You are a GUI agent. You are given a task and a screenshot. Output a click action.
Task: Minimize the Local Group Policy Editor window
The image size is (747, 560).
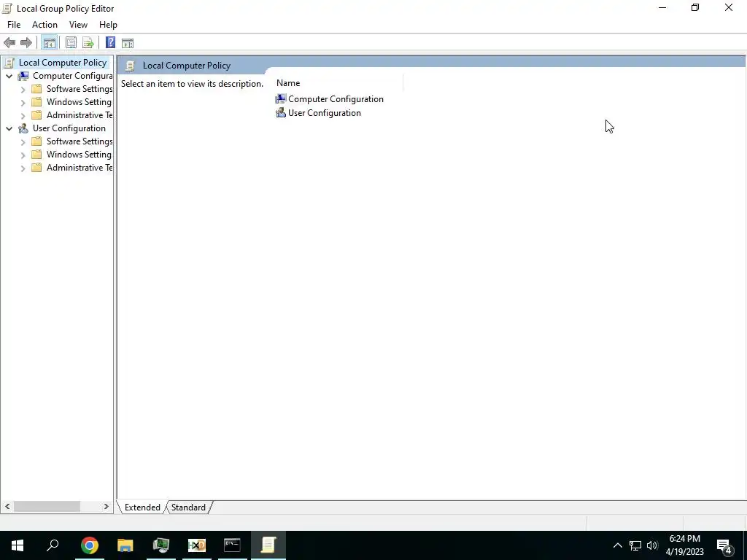[x=662, y=7]
